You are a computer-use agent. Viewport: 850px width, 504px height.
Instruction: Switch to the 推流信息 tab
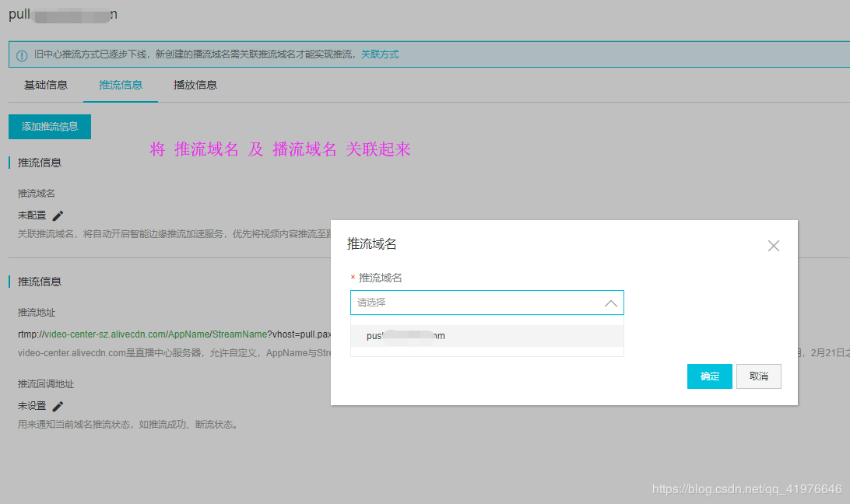(x=121, y=85)
